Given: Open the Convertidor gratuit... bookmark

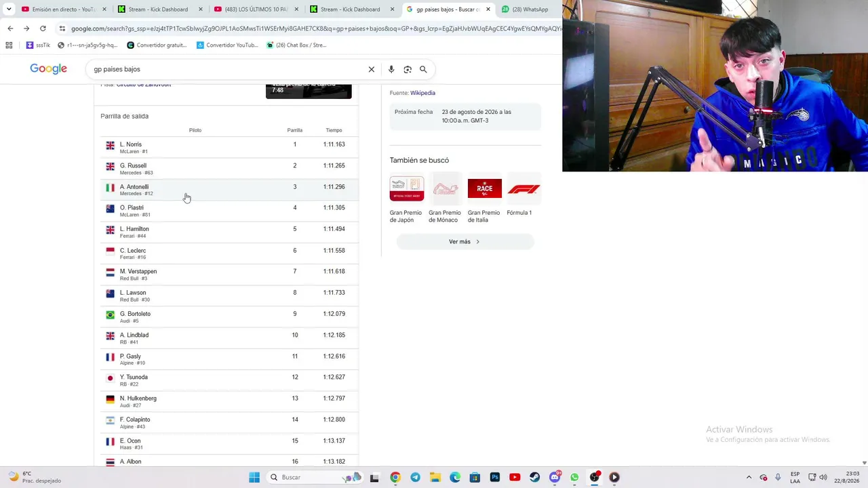Looking at the screenshot, I should click(x=157, y=45).
